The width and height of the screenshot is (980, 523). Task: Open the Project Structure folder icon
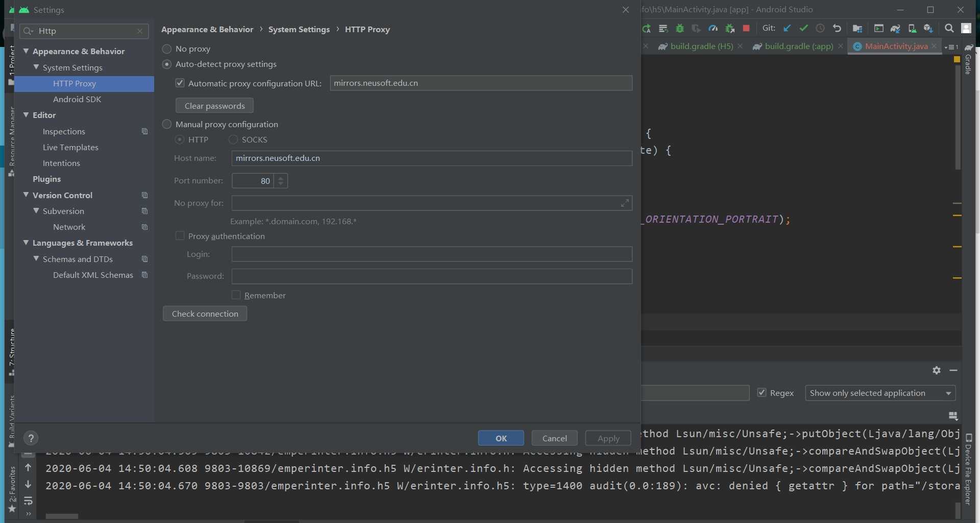click(x=857, y=29)
